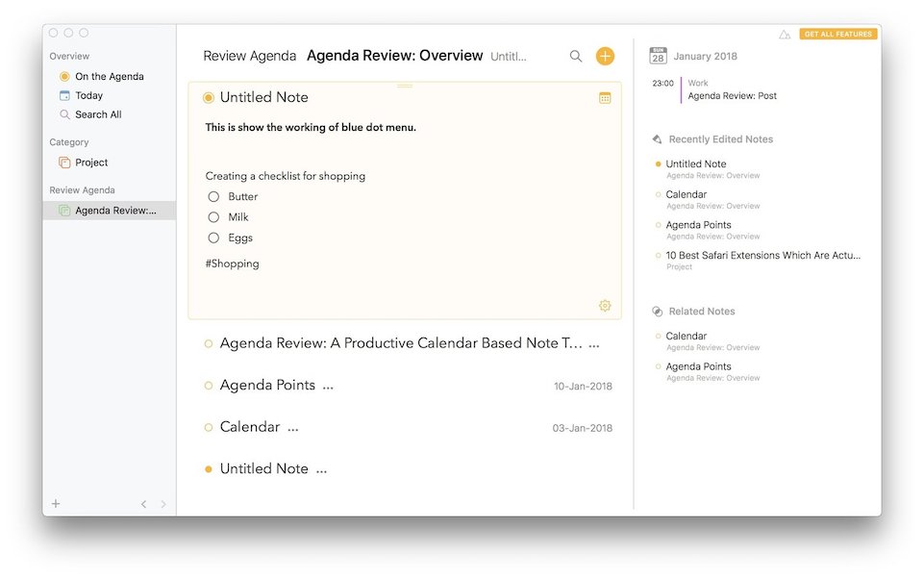Check the Milk checklist item

213,217
